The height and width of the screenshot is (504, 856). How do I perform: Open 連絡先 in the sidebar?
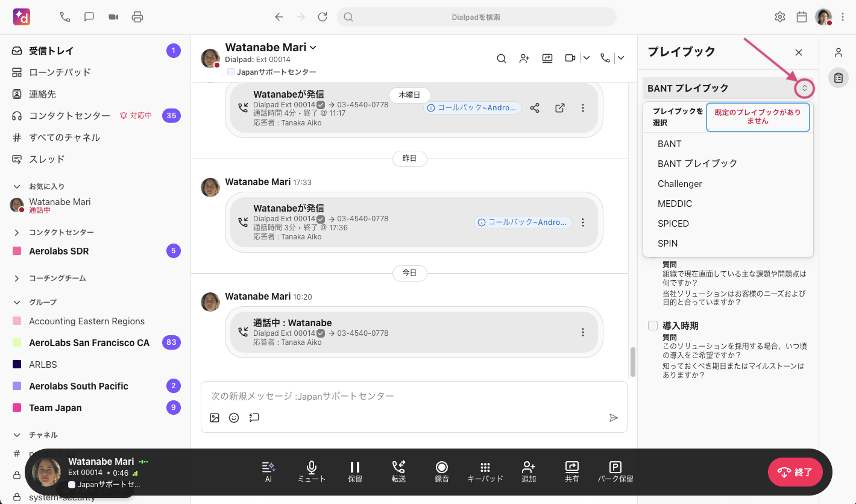[43, 94]
